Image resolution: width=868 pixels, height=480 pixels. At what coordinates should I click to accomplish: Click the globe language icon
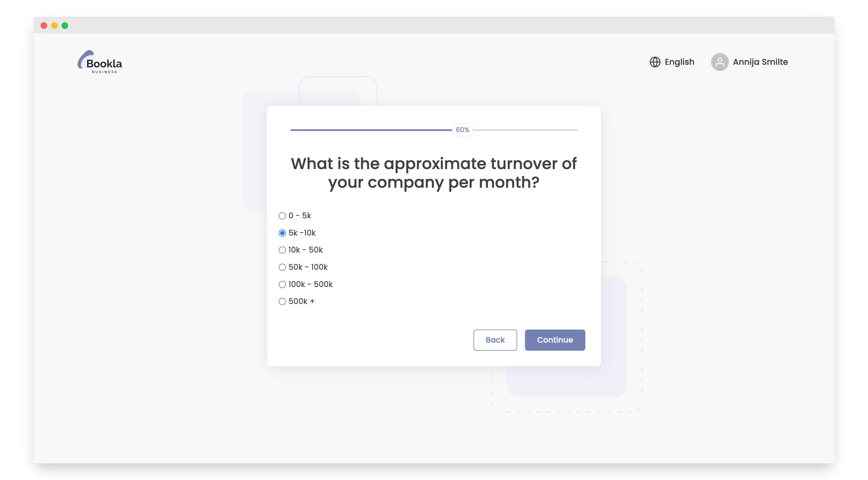pyautogui.click(x=655, y=62)
